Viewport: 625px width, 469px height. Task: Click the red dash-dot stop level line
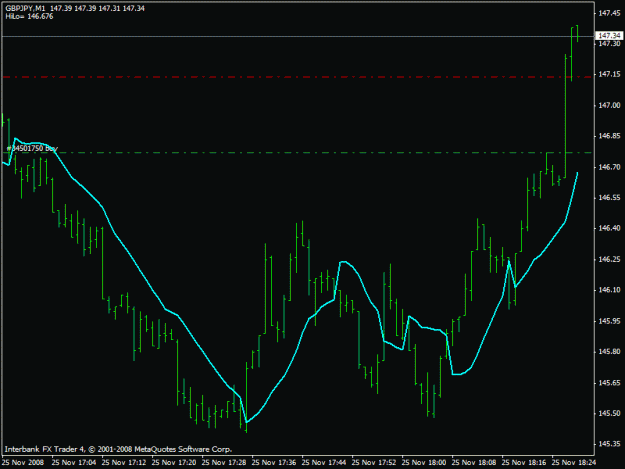tap(297, 77)
